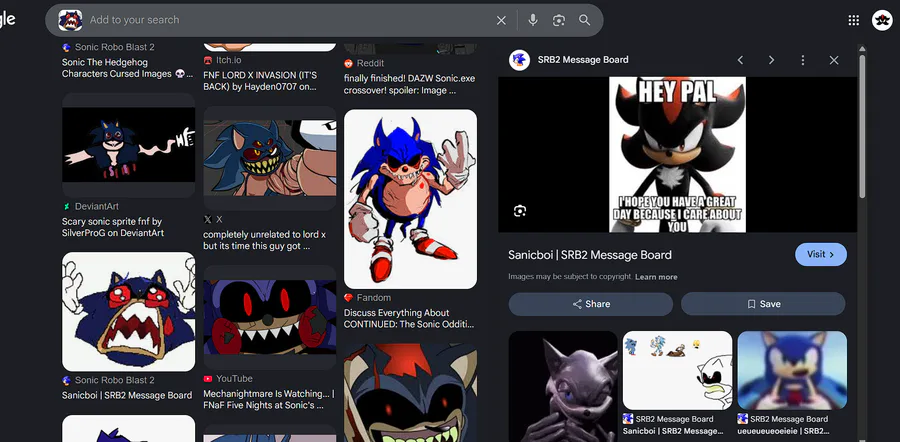Click the Visit button
Viewport: 900px width, 442px height.
pyautogui.click(x=820, y=254)
